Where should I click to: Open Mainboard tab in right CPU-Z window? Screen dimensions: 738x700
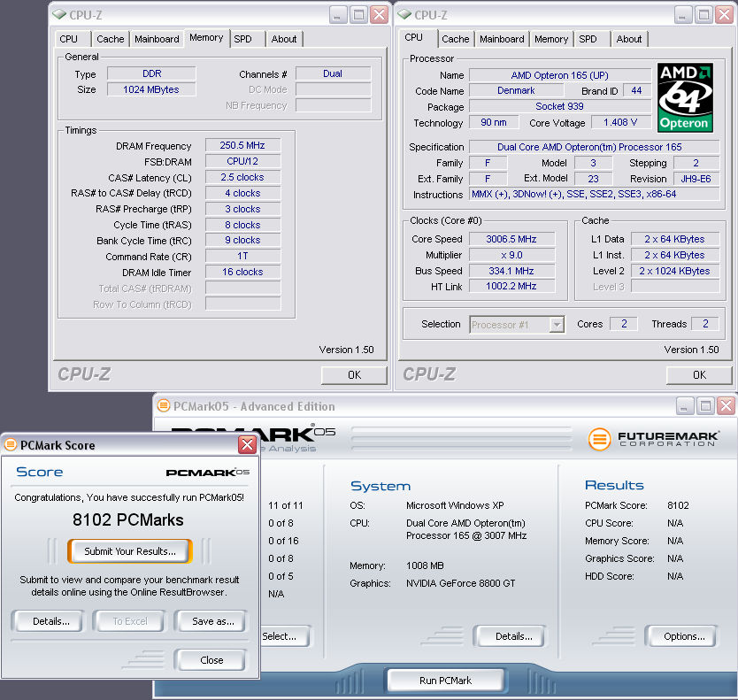click(502, 39)
